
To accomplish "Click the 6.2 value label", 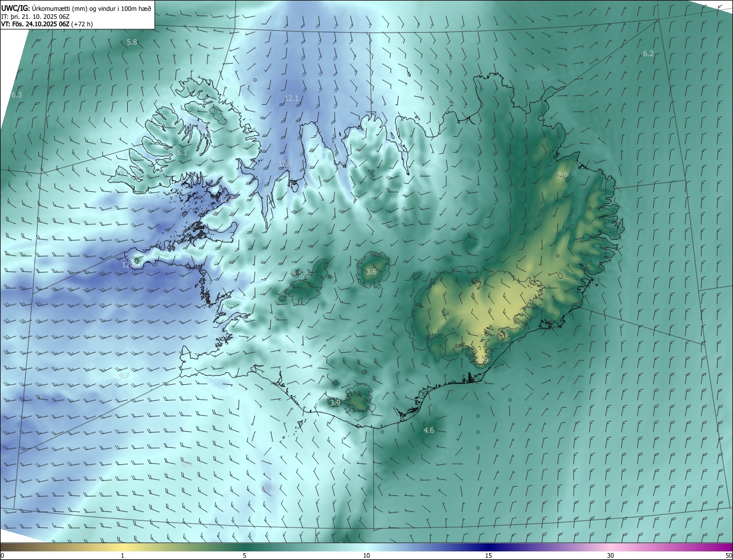I will (x=648, y=53).
